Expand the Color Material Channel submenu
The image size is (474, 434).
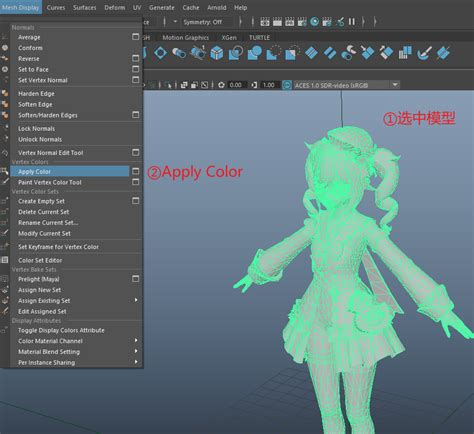point(136,340)
